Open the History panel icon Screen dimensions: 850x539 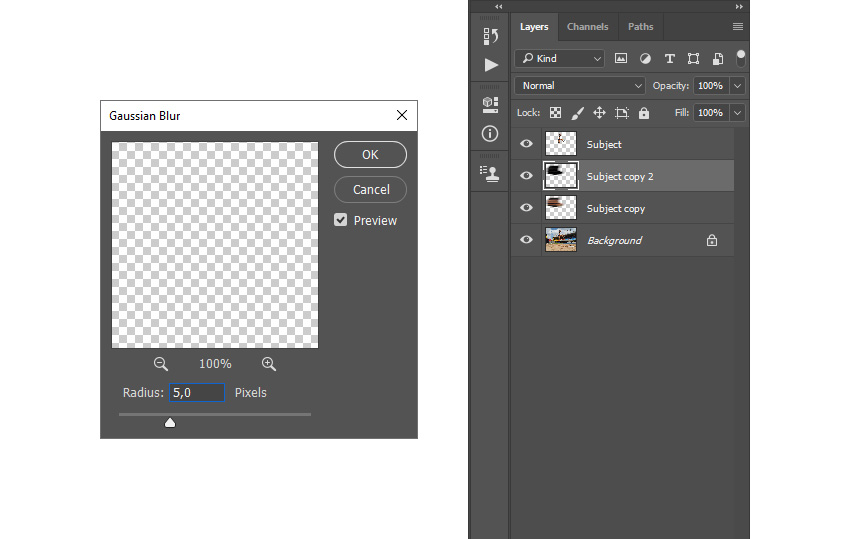coord(490,36)
